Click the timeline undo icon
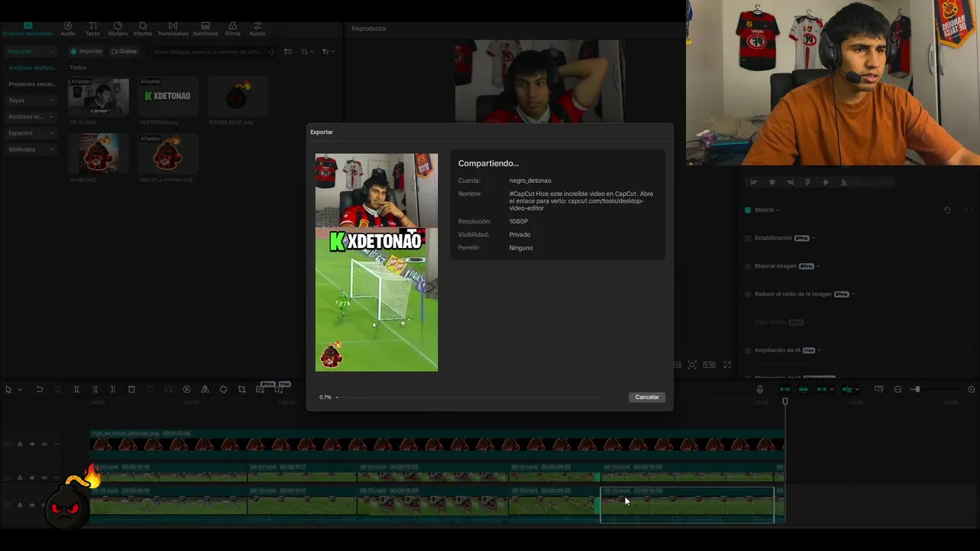The width and height of the screenshot is (980, 551). [39, 390]
